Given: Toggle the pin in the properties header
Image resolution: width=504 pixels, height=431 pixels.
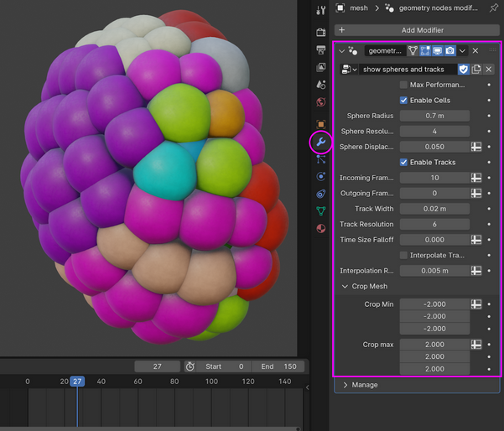Looking at the screenshot, I should pos(493,8).
